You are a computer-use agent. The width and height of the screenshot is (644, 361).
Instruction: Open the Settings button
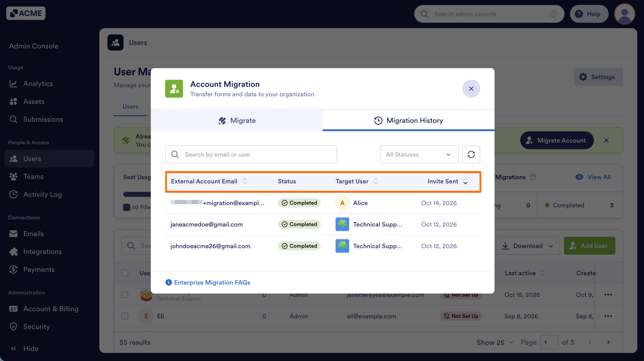pyautogui.click(x=598, y=77)
